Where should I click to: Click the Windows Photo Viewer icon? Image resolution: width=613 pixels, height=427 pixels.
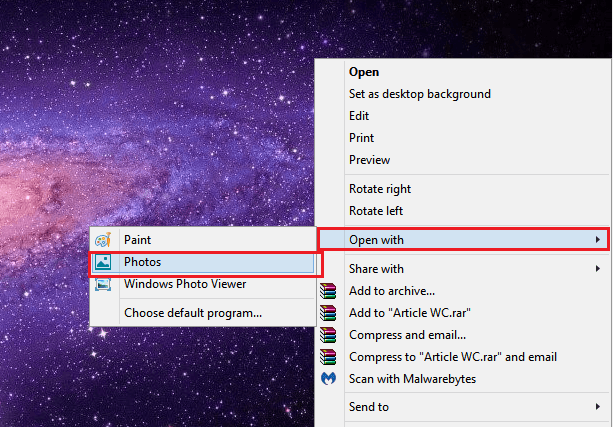(x=103, y=284)
